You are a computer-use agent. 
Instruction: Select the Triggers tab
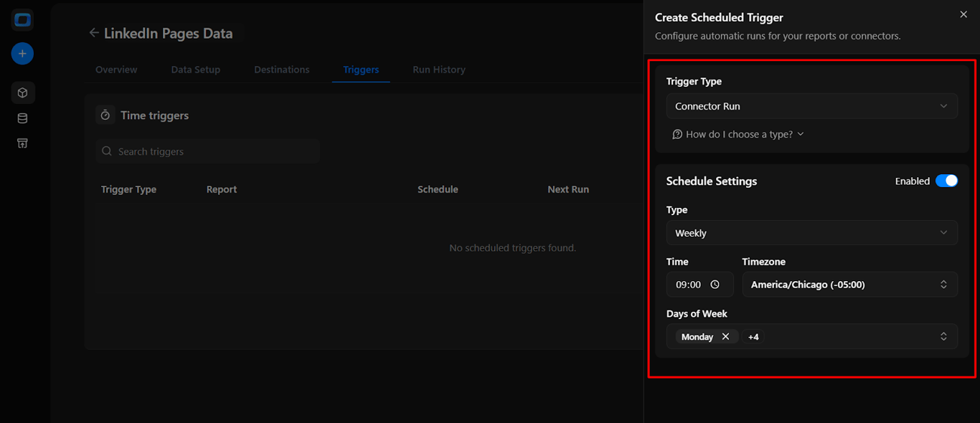pyautogui.click(x=361, y=70)
